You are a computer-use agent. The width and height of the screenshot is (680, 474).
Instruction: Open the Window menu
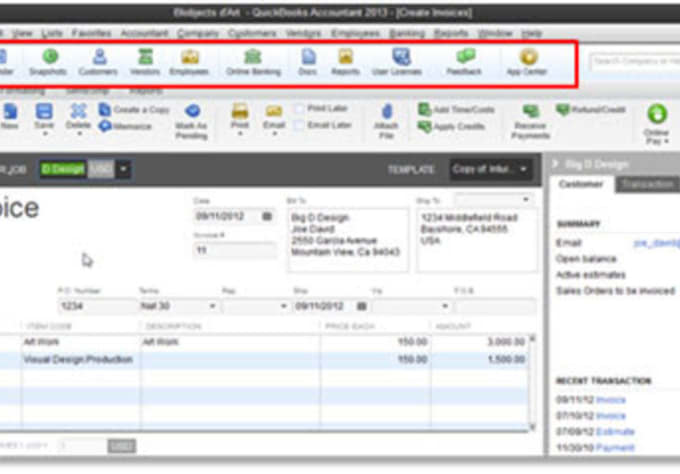[495, 33]
